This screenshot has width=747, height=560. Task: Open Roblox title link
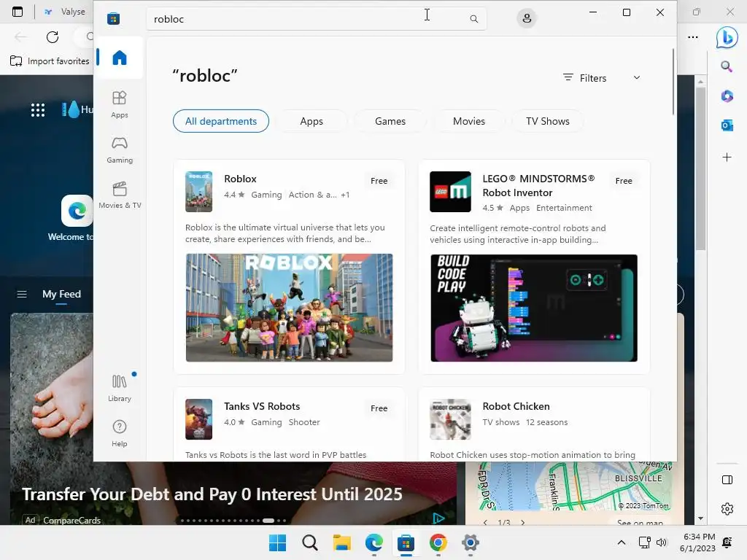pos(240,179)
